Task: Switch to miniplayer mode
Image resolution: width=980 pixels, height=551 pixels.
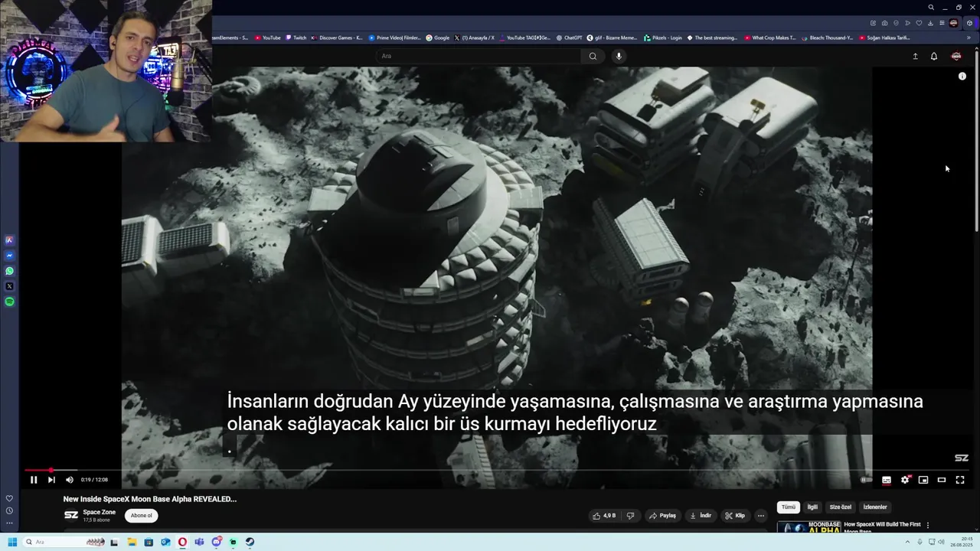Action: click(923, 480)
